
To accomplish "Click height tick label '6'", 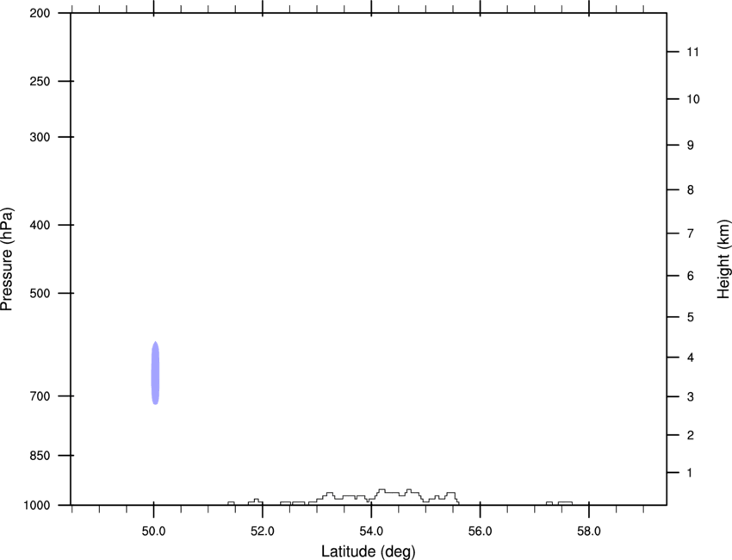I will [x=691, y=276].
